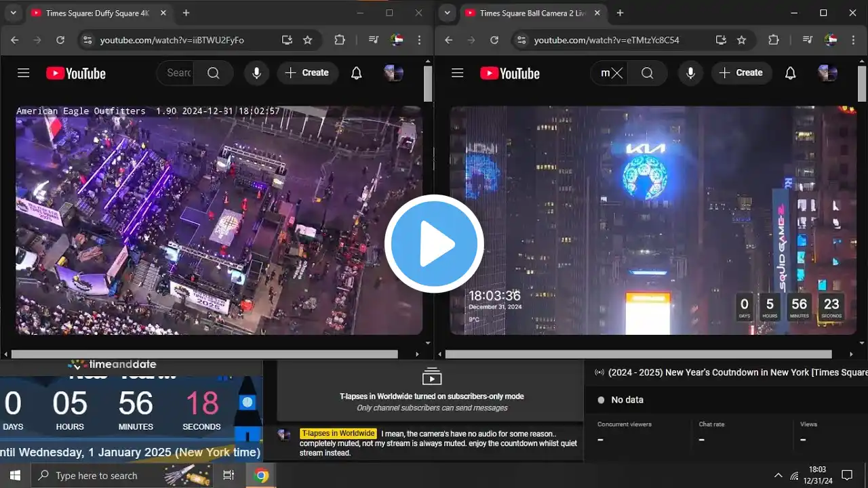Click horizontal scrollbar under left video
Viewport: 868px width, 488px height.
[x=204, y=354]
